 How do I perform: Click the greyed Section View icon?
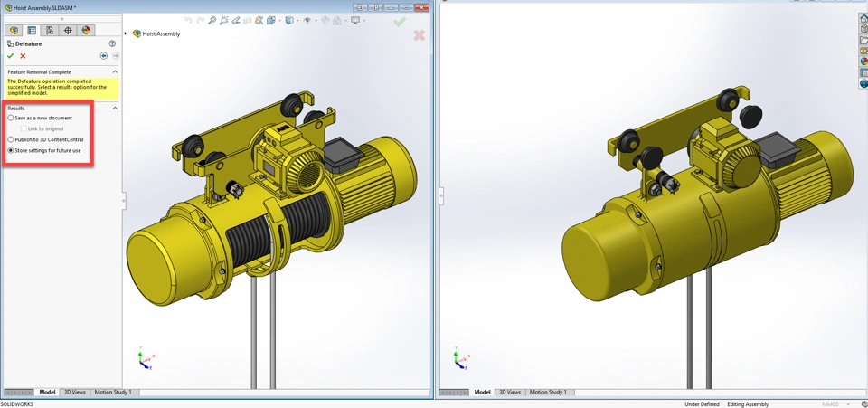pyautogui.click(x=248, y=21)
